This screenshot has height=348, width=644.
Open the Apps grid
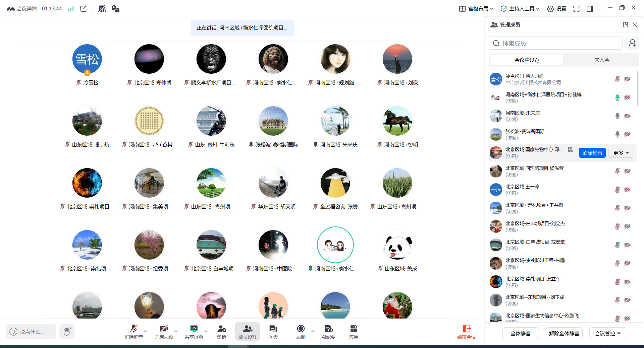[x=354, y=332]
